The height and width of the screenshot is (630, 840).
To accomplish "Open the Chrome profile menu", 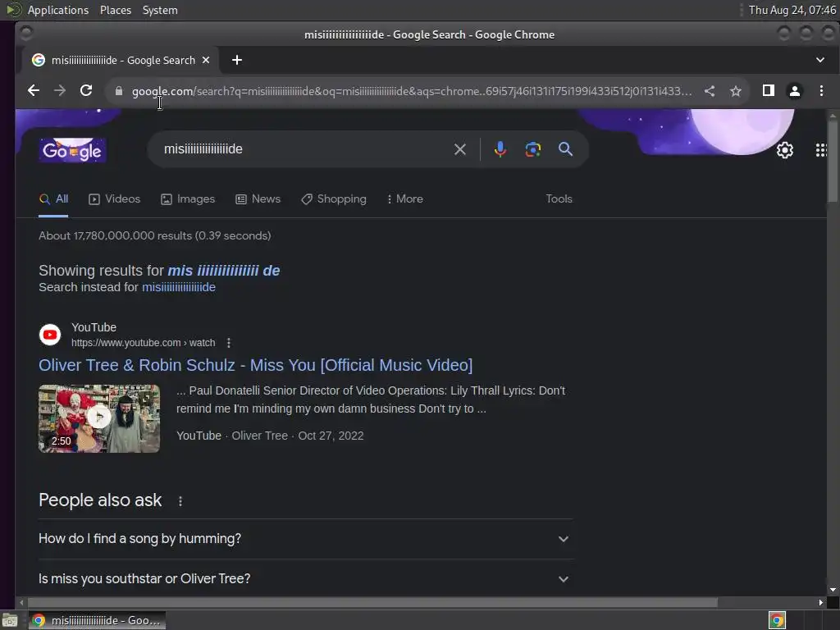I will coord(794,91).
